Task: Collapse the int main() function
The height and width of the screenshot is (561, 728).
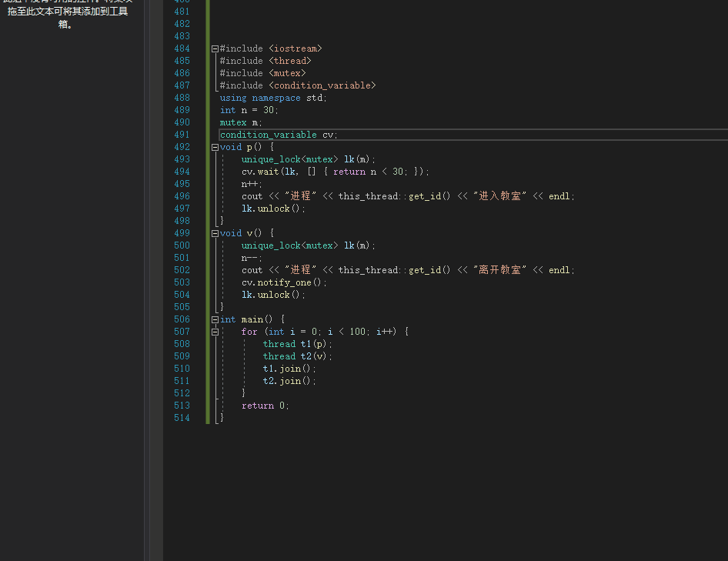Action: [215, 319]
